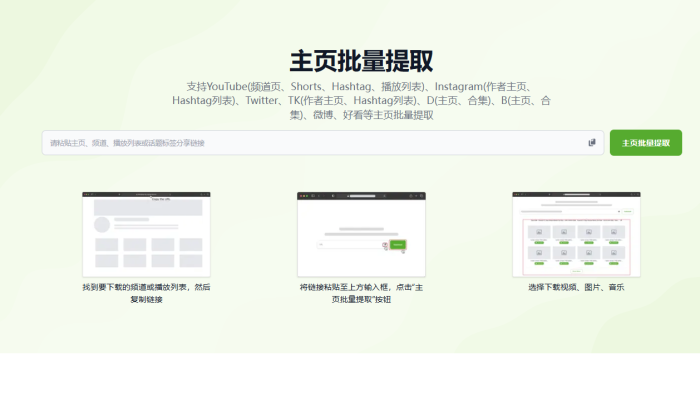Click the bottom-left gray tile in step one illustration

coord(106,261)
